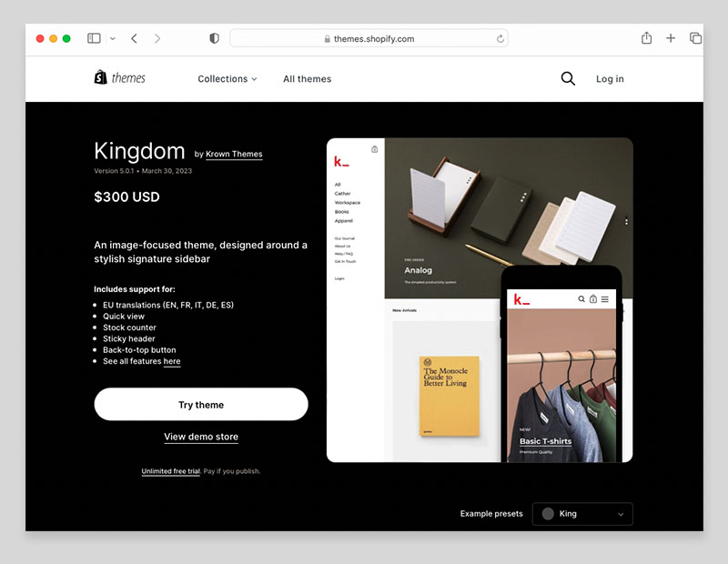Select Books in the preview sidebar
The width and height of the screenshot is (728, 564).
pyautogui.click(x=342, y=212)
